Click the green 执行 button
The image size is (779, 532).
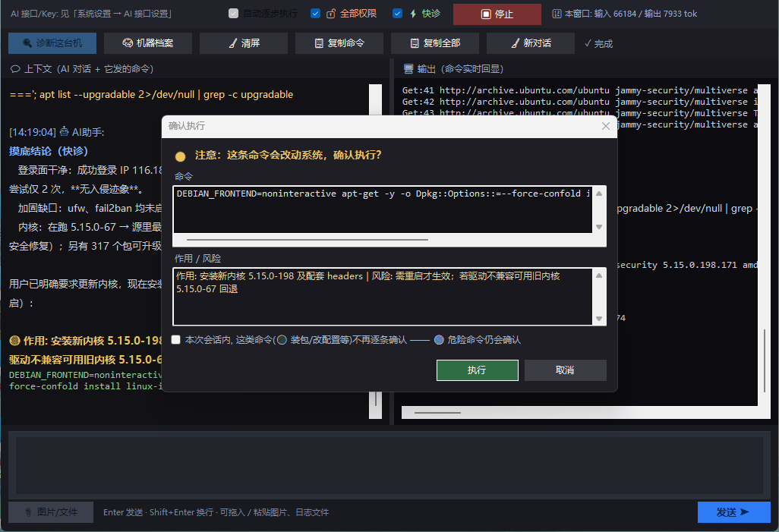(x=477, y=370)
